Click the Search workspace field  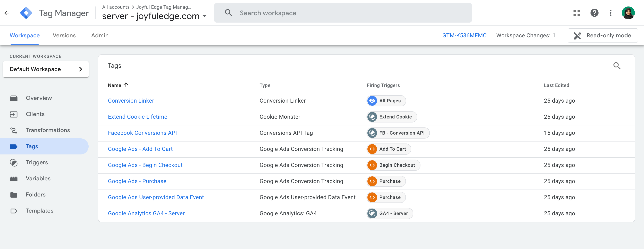(343, 13)
